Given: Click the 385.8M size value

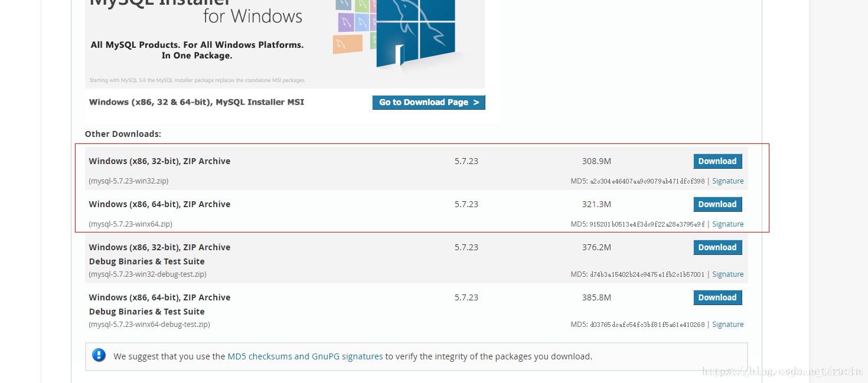Looking at the screenshot, I should tap(596, 297).
